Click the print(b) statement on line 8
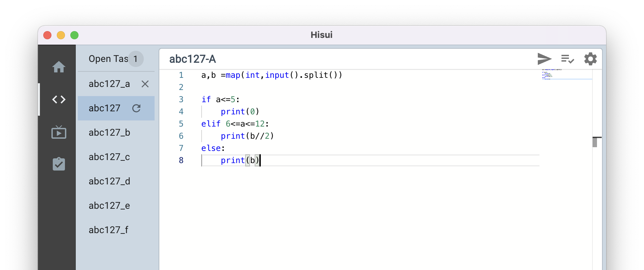644x270 pixels. point(240,160)
